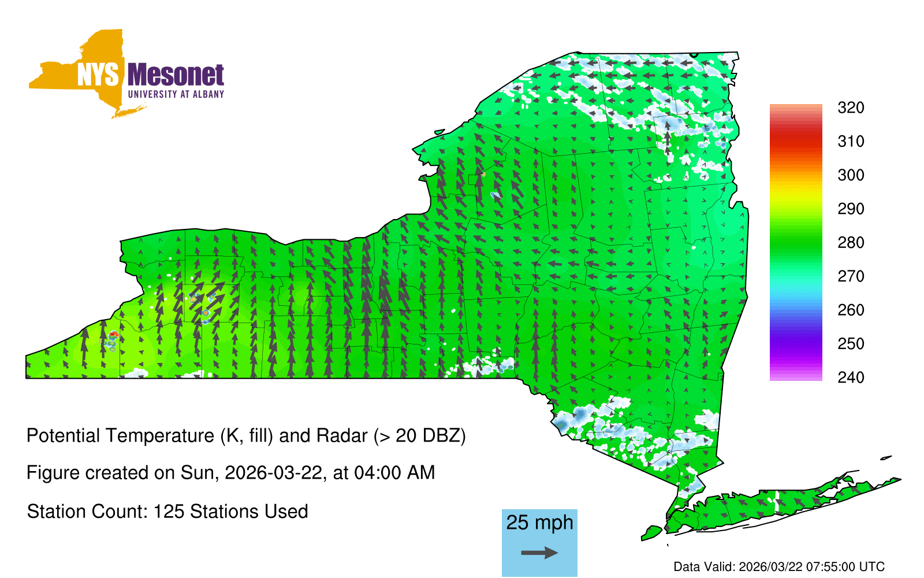Select the 280 colorbar label

(x=851, y=243)
